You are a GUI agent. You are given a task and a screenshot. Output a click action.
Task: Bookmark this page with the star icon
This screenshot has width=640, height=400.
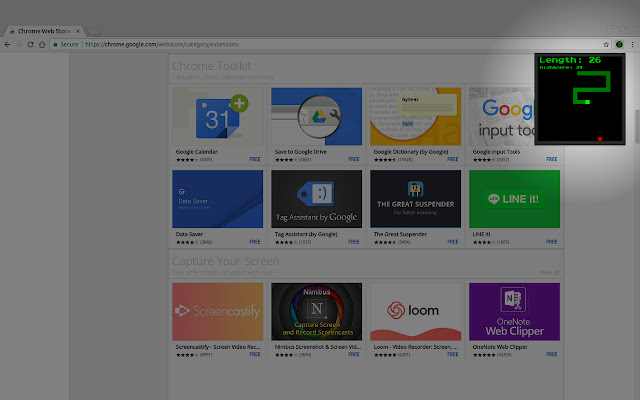607,44
